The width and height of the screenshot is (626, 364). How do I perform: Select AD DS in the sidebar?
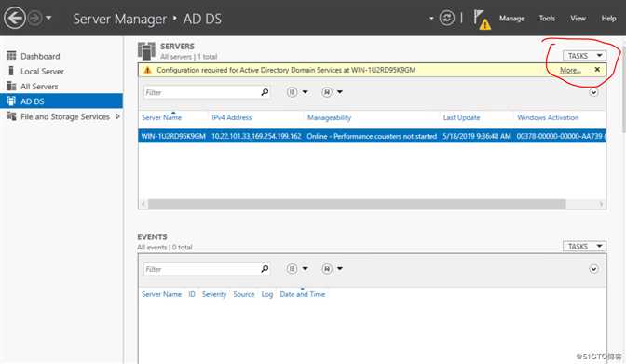coord(61,101)
